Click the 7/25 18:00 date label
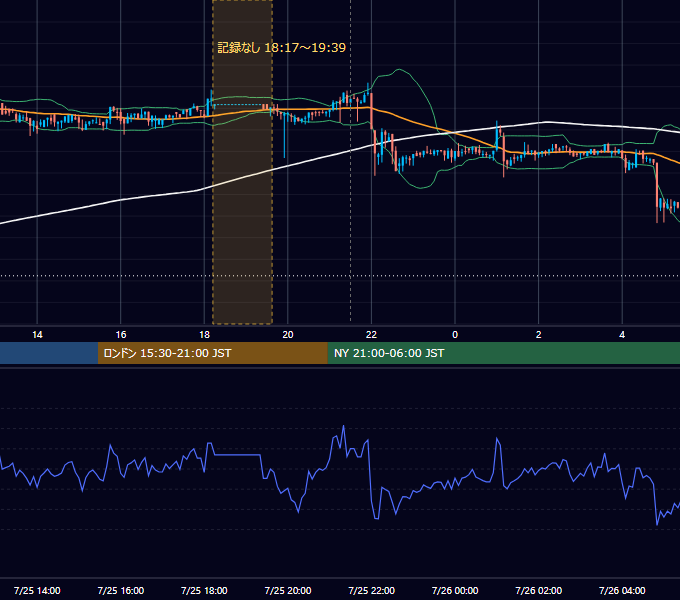680x600 pixels. click(204, 590)
